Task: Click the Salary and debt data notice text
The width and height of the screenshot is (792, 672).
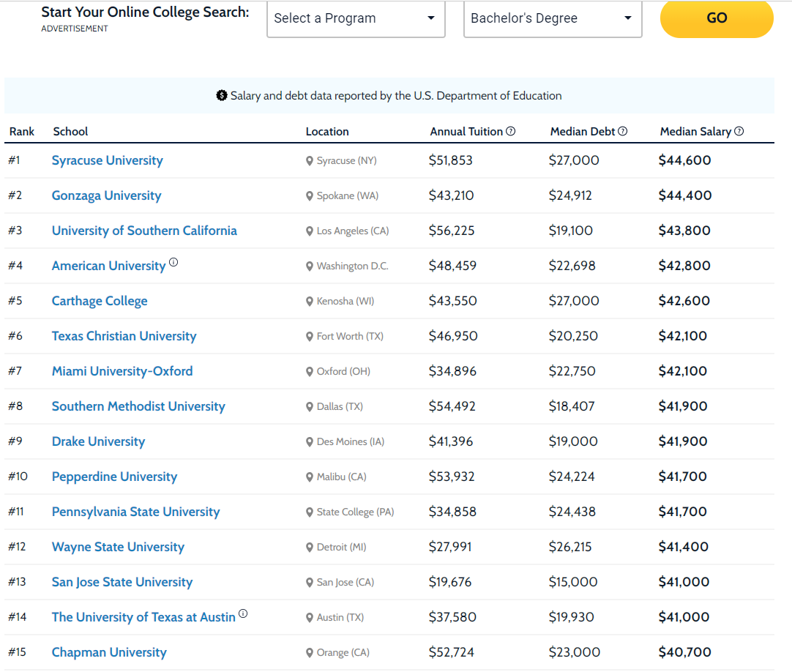Action: tap(396, 95)
